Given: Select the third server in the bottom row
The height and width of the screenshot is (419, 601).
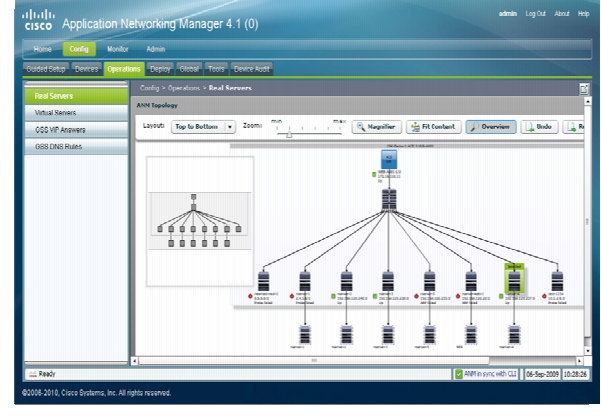Looking at the screenshot, I should [388, 335].
